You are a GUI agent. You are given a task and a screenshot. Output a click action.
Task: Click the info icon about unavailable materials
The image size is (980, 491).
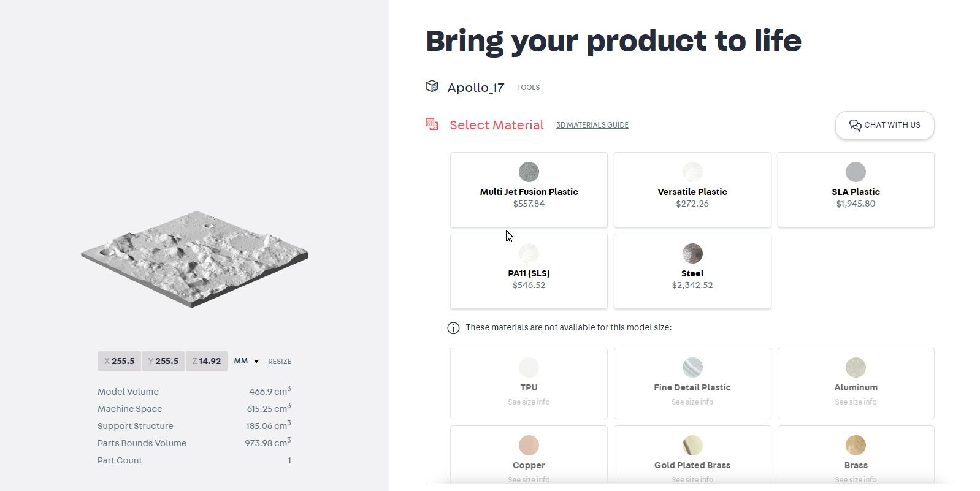point(453,328)
